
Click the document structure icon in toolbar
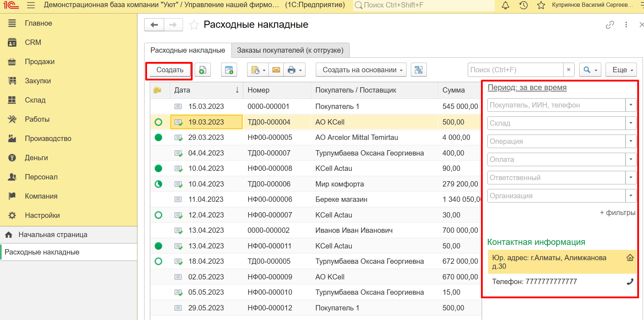(419, 70)
